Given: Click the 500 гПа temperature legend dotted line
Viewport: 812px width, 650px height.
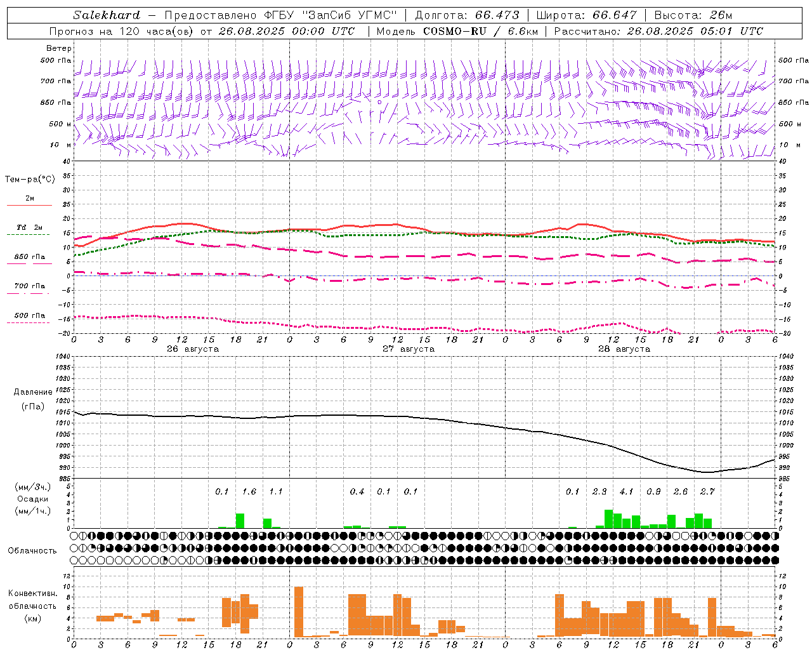Looking at the screenshot, I should click(x=28, y=322).
